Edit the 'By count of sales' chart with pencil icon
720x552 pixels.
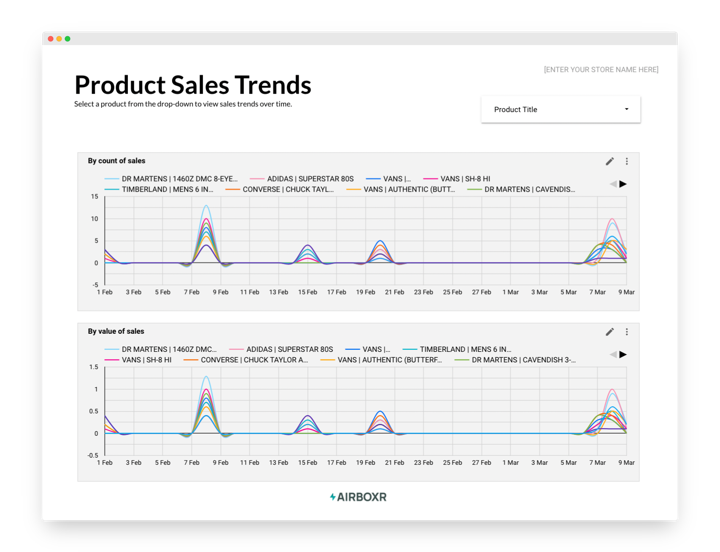coord(609,161)
